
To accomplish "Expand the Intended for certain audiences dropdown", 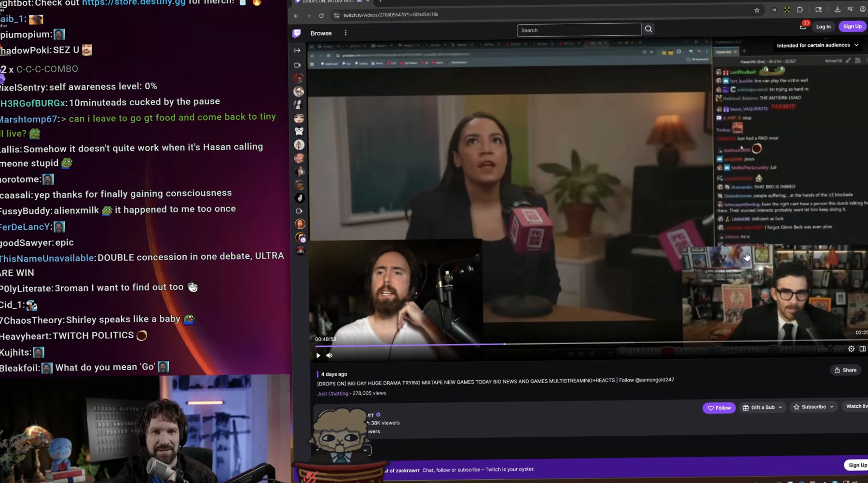I will [818, 45].
